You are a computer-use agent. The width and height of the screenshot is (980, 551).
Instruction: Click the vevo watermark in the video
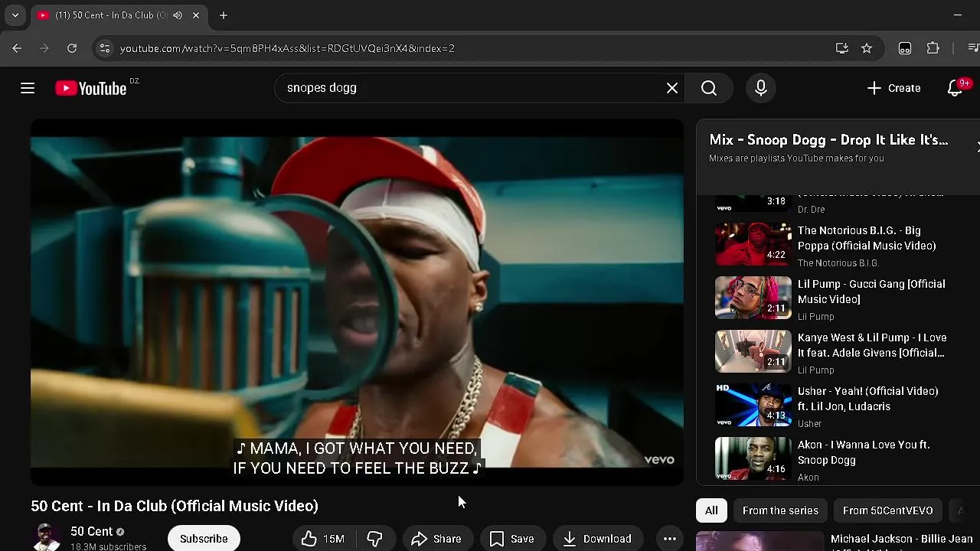[659, 460]
